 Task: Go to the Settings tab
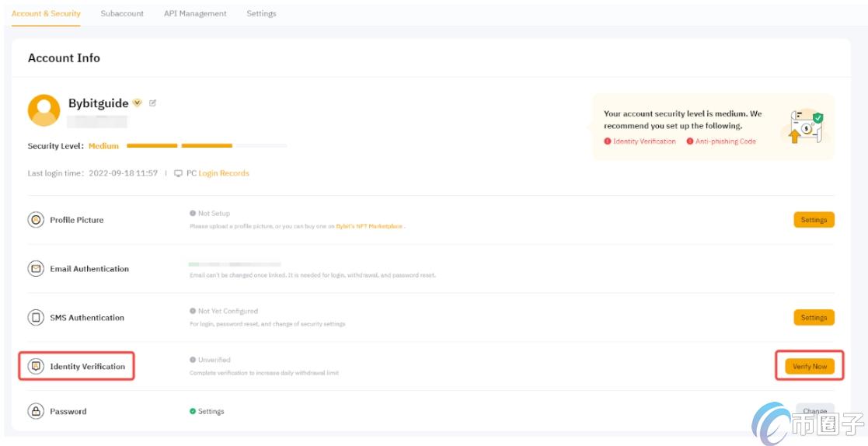[x=261, y=13]
